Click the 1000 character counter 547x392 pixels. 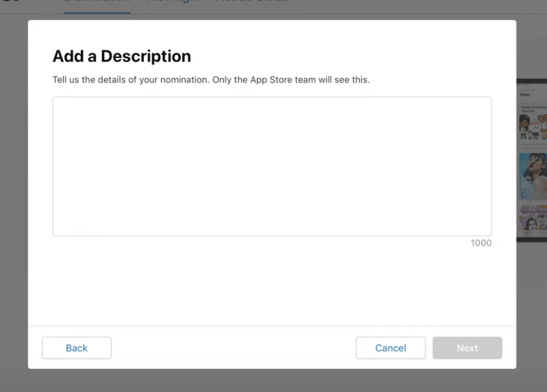tap(481, 243)
